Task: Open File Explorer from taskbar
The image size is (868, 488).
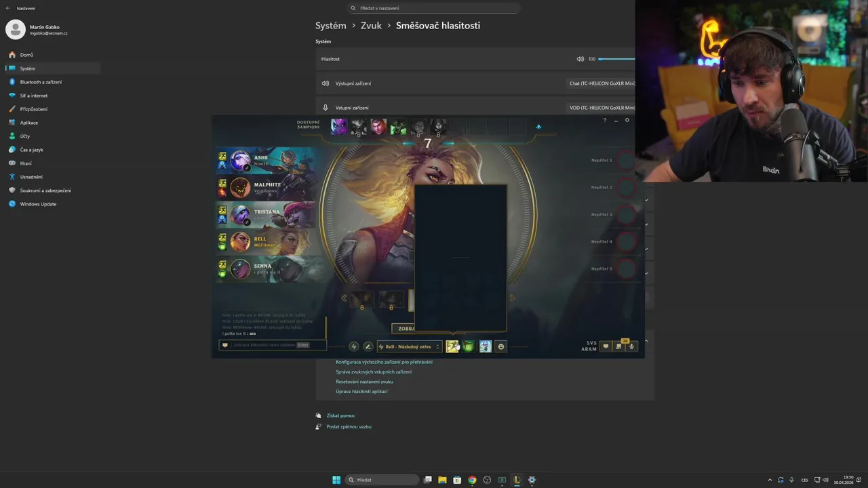Action: tap(442, 480)
